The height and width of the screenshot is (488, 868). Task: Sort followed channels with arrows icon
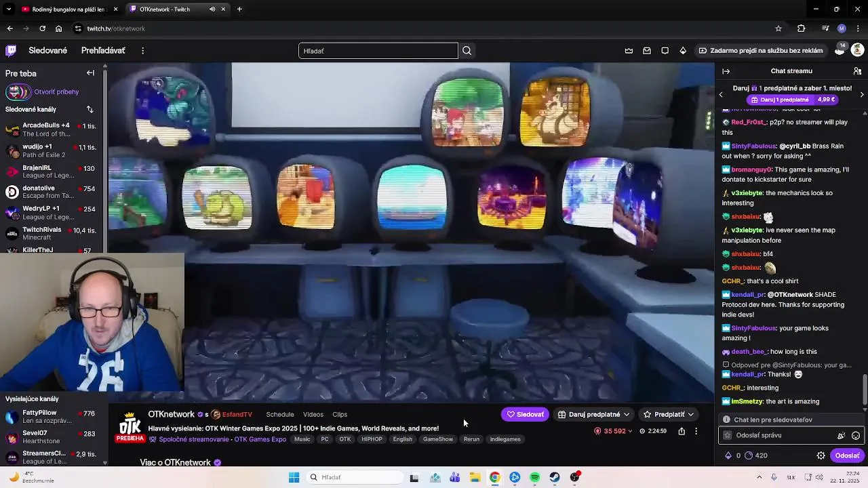90,109
